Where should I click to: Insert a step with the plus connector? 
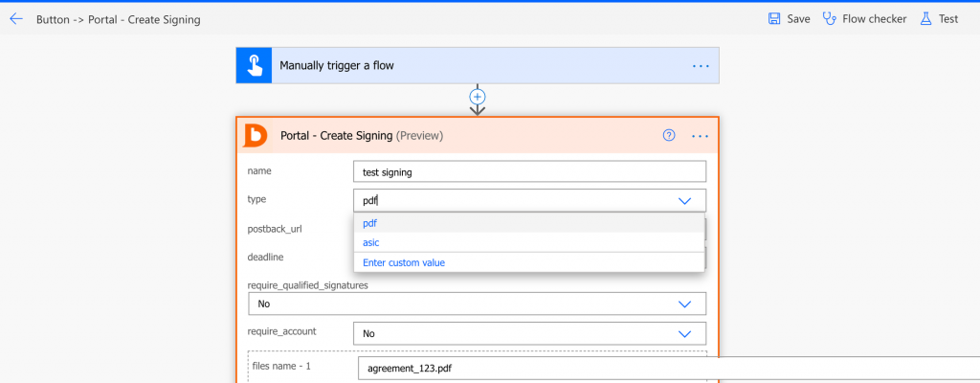[x=478, y=97]
